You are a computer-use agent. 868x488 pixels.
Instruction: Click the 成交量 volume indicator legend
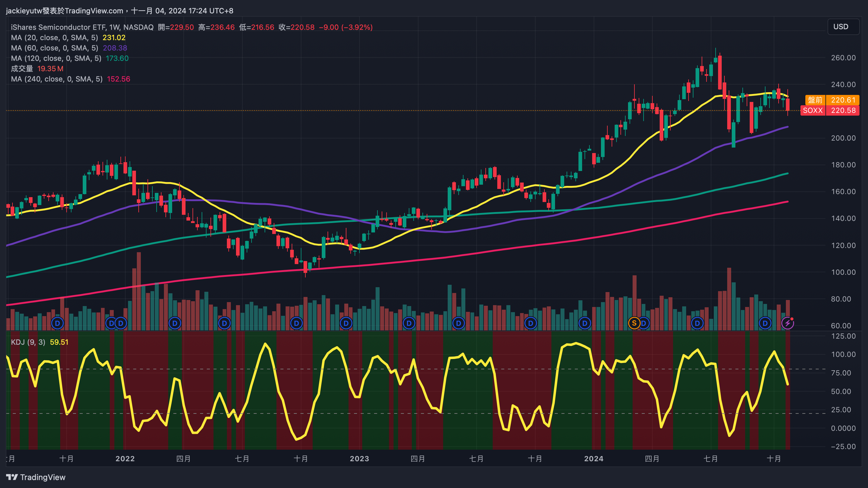pos(22,69)
